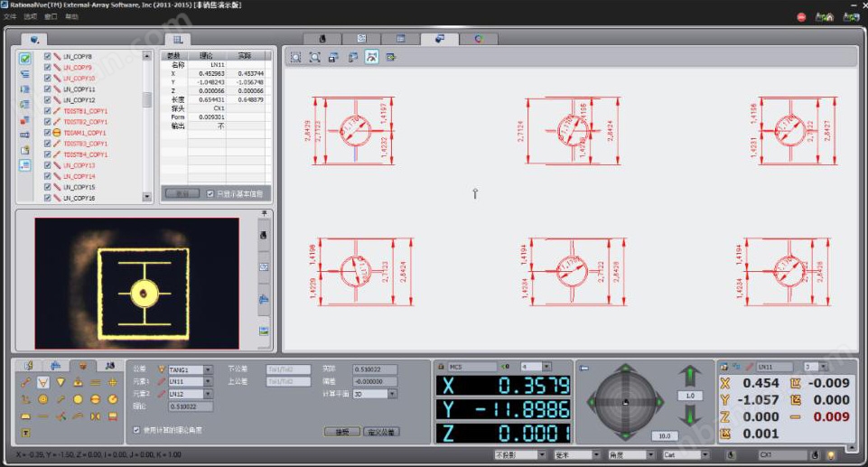Click the circular joystick pad center
Screen dimensions: 868x467
pos(626,402)
